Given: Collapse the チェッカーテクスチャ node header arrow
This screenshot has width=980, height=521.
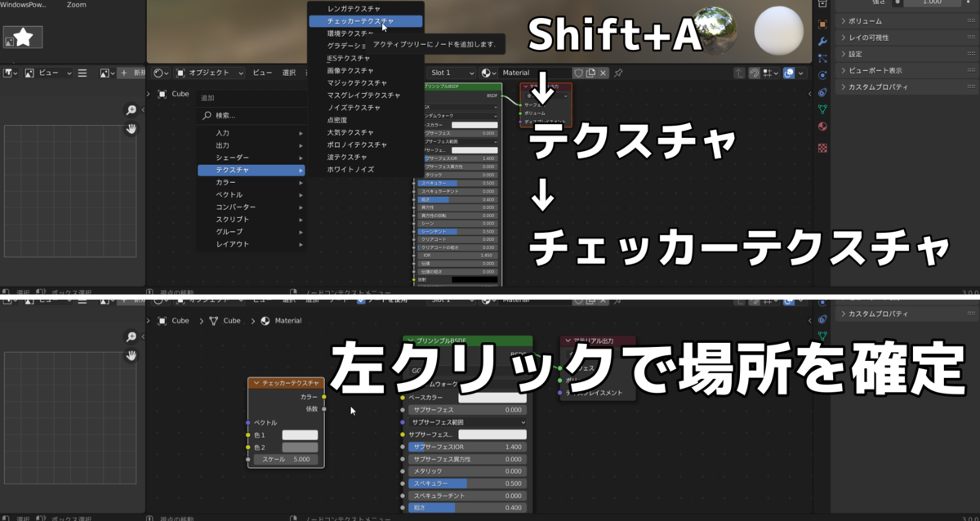Looking at the screenshot, I should pos(256,383).
